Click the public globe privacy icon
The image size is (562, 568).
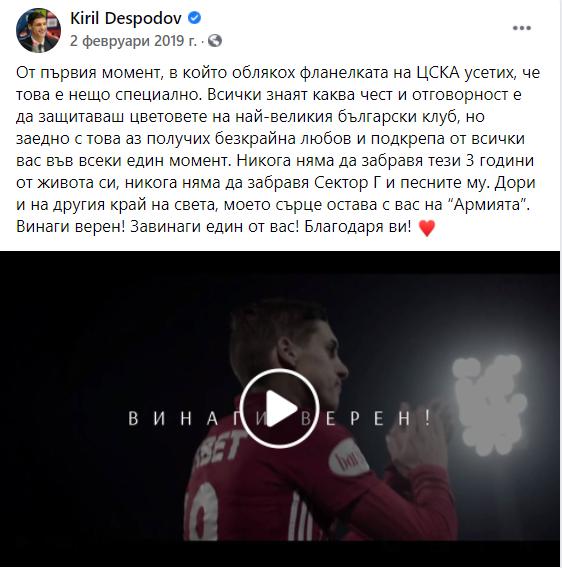coord(215,41)
